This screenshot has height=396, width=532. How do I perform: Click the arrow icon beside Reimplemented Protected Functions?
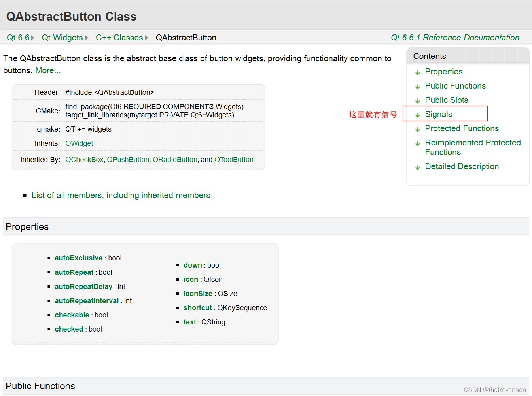(x=417, y=143)
